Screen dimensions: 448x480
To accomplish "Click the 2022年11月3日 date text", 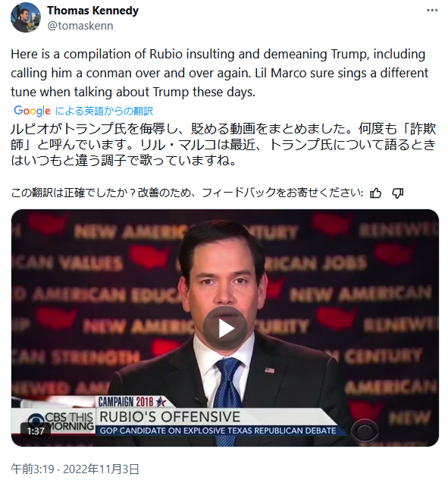I will point(101,469).
